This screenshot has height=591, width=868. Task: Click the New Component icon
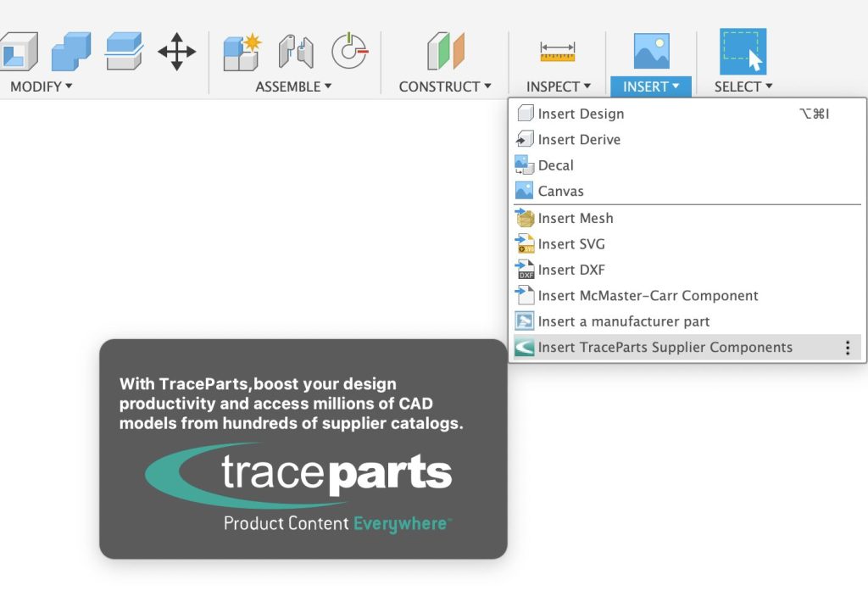pos(242,52)
